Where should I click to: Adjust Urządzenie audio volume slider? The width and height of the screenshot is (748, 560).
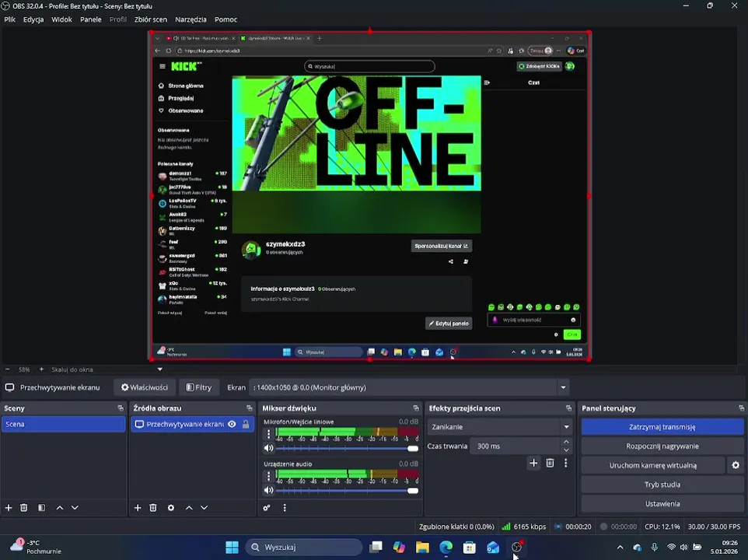click(347, 490)
